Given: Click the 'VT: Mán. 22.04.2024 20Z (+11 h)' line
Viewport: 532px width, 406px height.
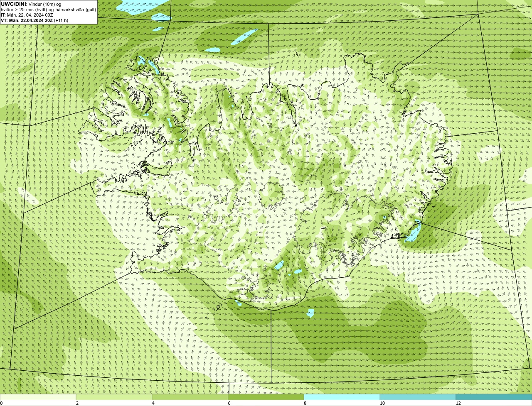Looking at the screenshot, I should 34,20.
